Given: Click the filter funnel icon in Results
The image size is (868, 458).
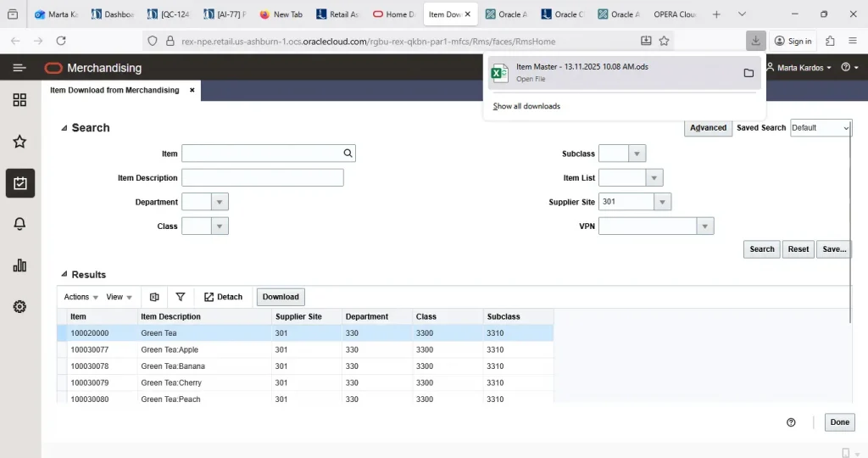Looking at the screenshot, I should point(181,297).
